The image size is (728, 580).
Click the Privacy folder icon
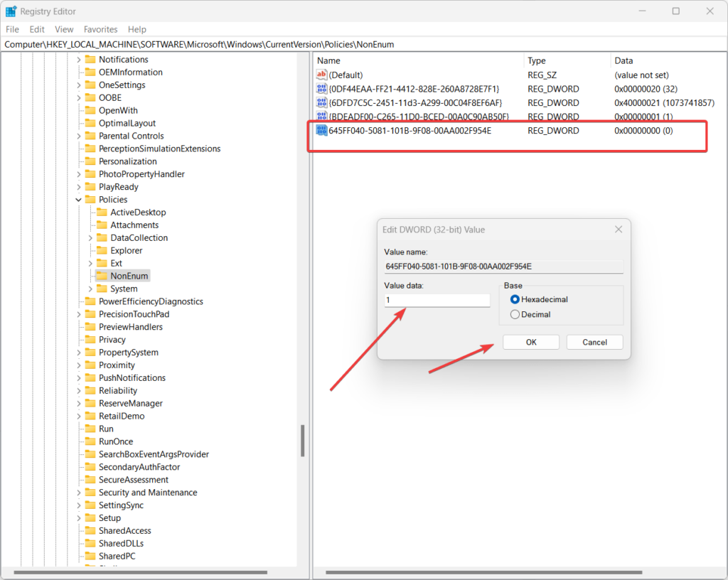[90, 340]
